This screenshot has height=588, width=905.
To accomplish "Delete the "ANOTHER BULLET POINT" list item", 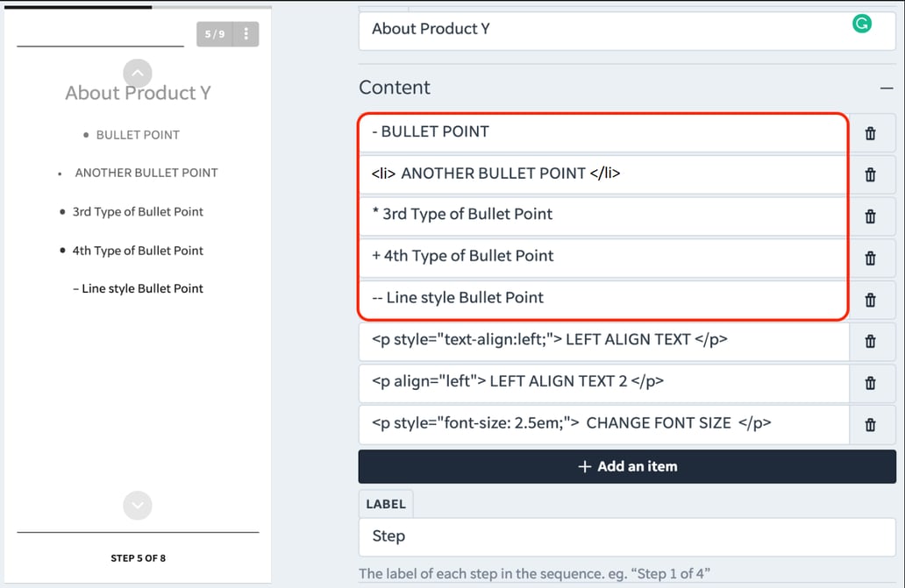I will coord(873,174).
